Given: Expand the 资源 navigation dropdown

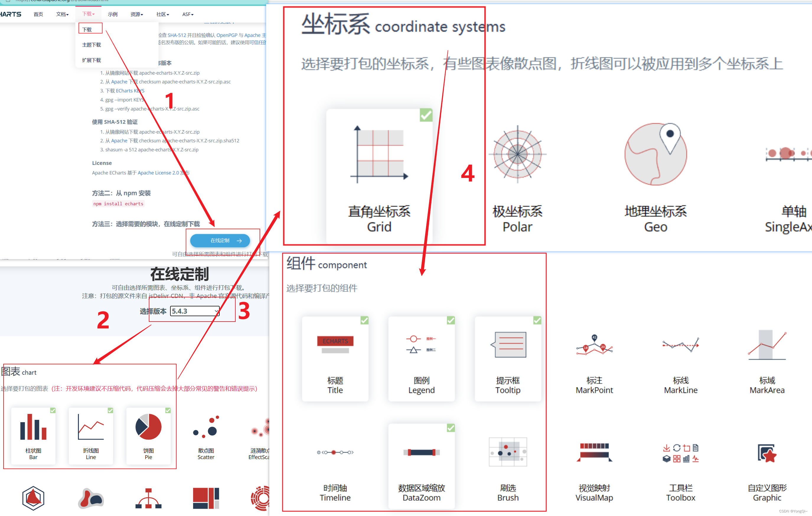Looking at the screenshot, I should tap(137, 14).
